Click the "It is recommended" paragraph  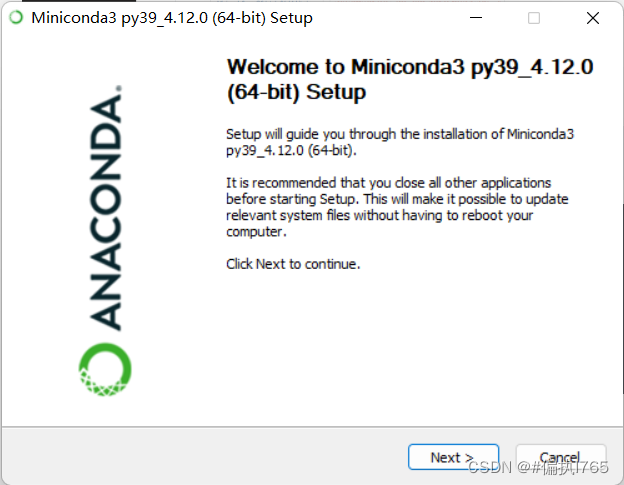397,207
